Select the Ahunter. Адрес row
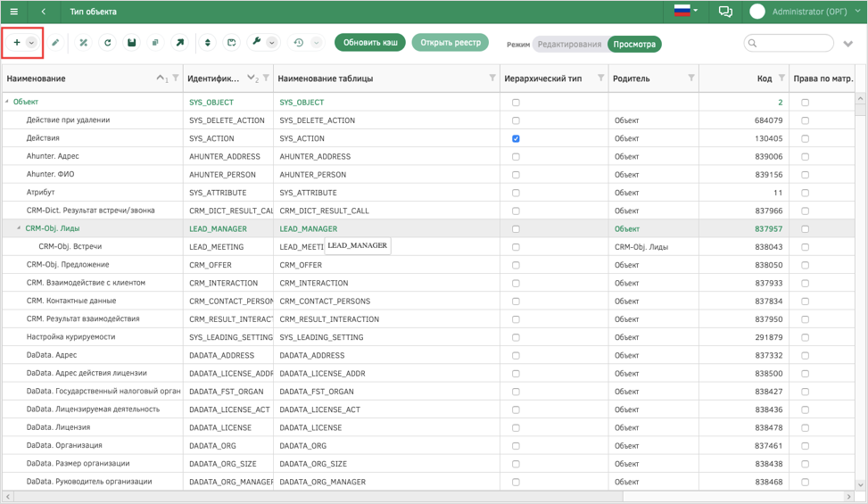Image resolution: width=868 pixels, height=504 pixels. click(428, 157)
